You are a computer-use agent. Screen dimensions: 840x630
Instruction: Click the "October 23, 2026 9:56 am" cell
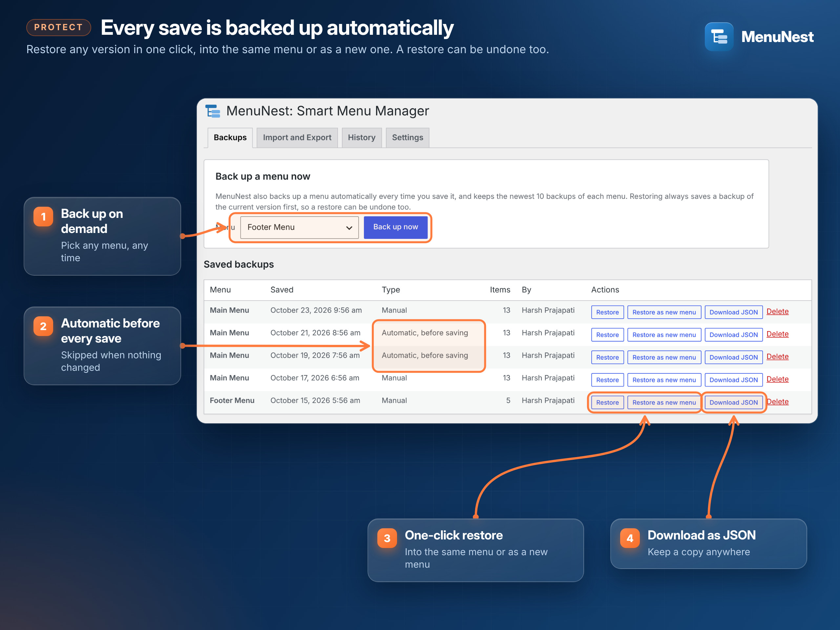pyautogui.click(x=316, y=310)
